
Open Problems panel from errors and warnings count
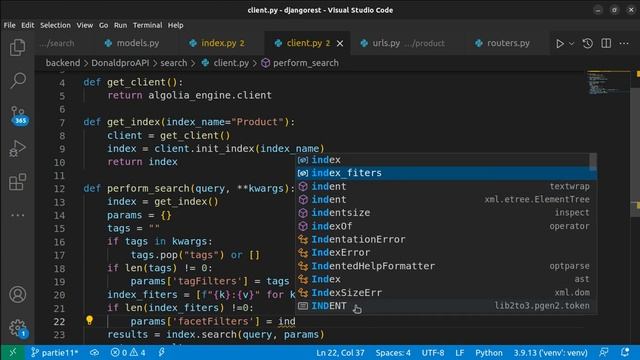128,353
